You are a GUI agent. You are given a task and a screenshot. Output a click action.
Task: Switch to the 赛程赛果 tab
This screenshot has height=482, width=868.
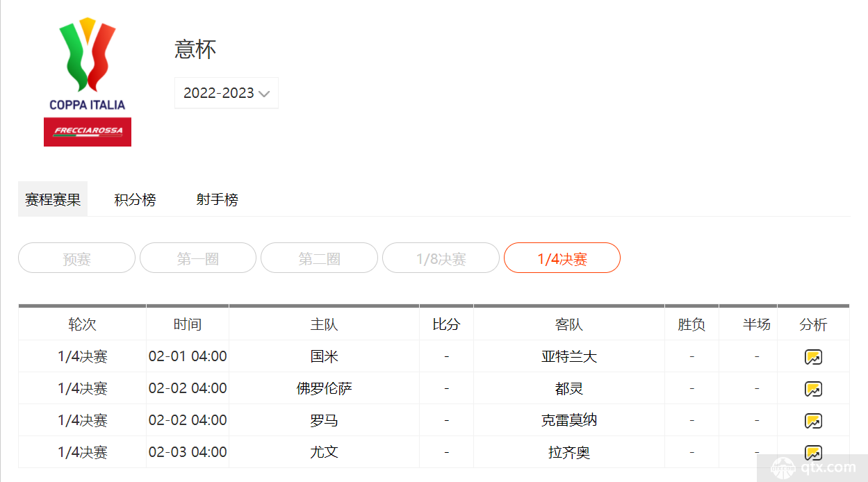(x=53, y=200)
